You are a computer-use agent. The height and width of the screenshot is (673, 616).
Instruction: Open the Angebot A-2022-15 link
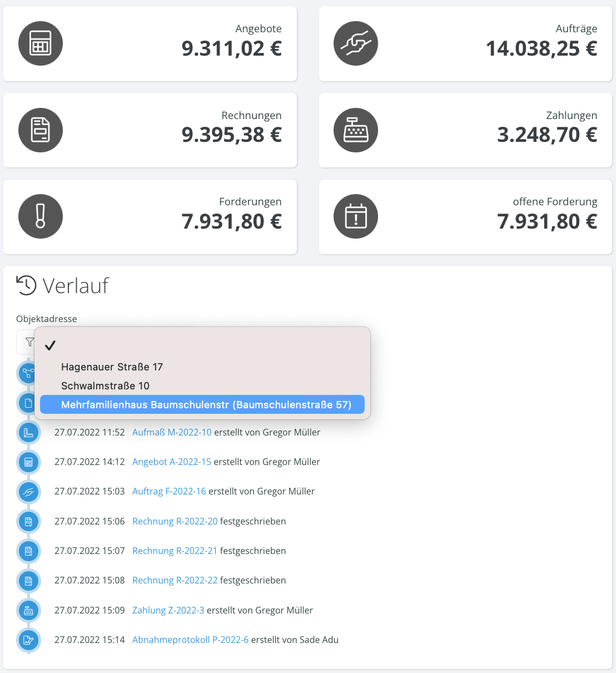(171, 462)
